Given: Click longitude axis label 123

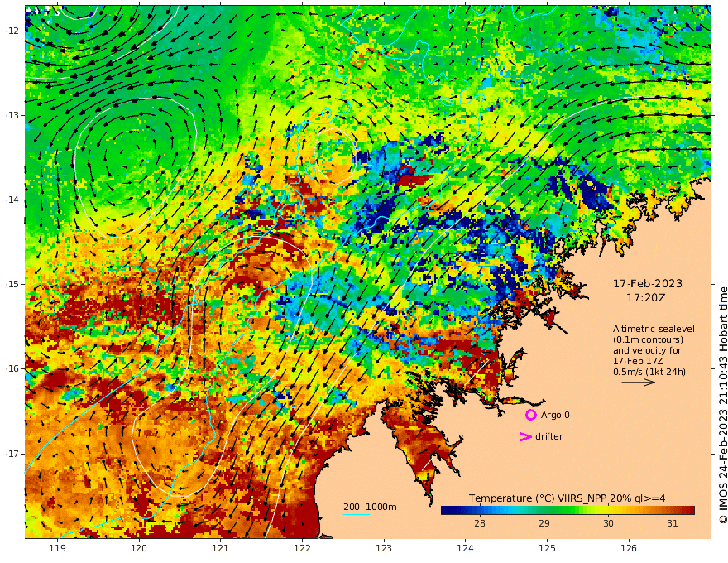Looking at the screenshot, I should (x=384, y=548).
